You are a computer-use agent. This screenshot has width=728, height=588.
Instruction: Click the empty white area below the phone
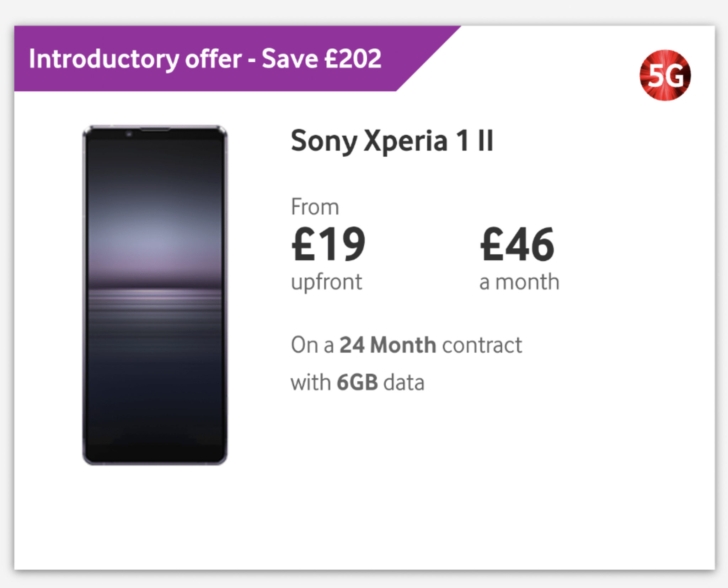pos(155,516)
